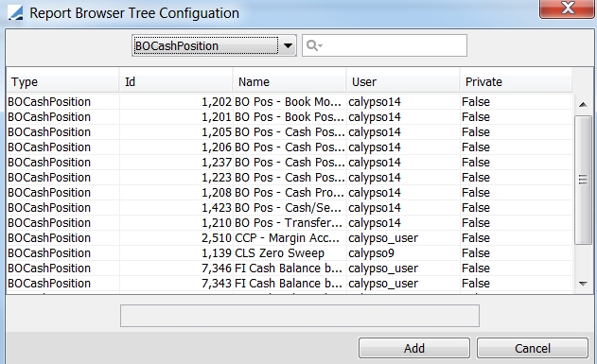Sort by the Id column header
Viewport: 597px width, 364px height.
pos(176,81)
